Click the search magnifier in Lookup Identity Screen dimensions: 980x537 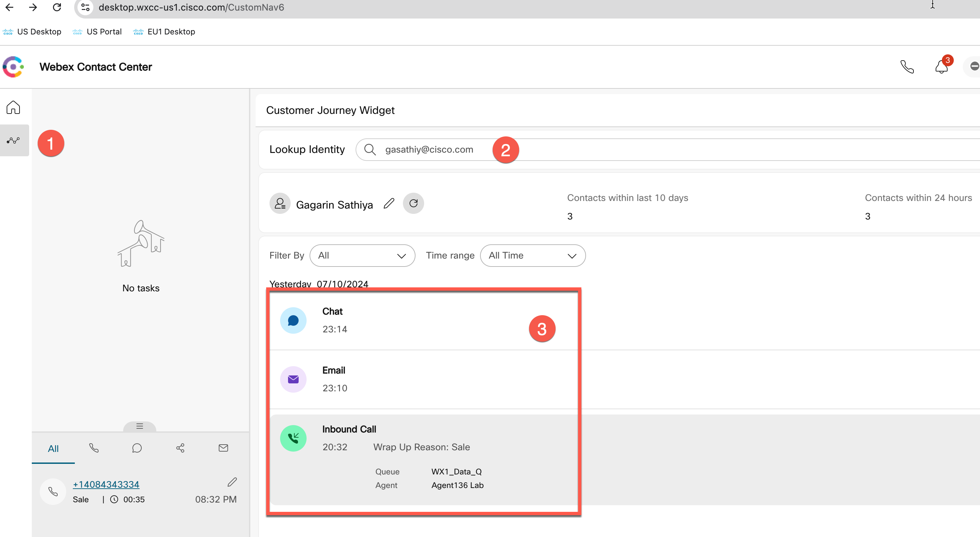click(369, 149)
